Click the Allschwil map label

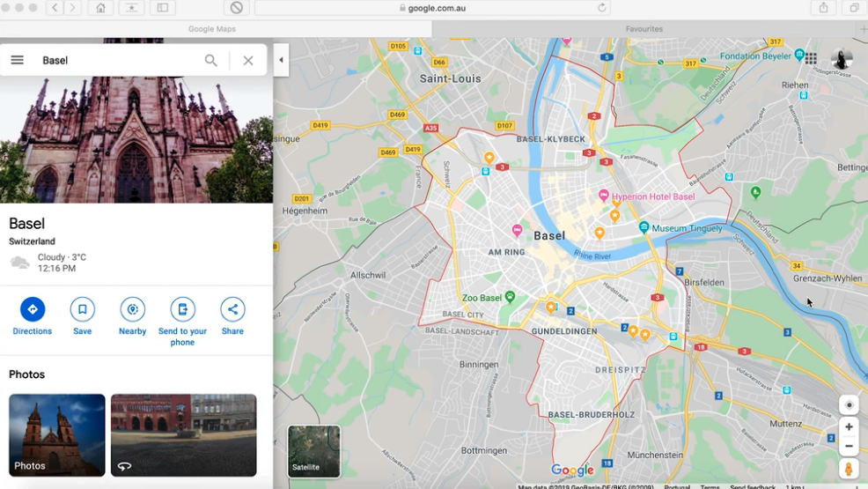pyautogui.click(x=368, y=275)
